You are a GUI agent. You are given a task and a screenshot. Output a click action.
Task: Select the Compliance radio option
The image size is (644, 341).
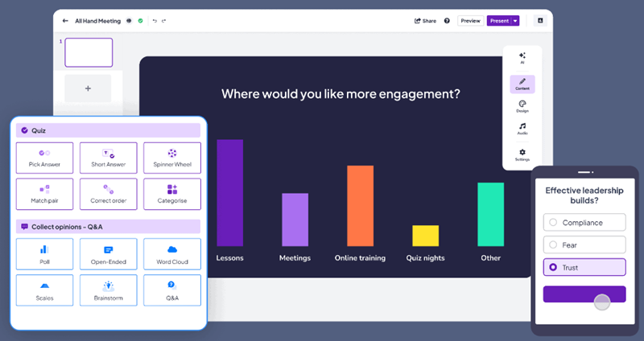[x=584, y=223]
